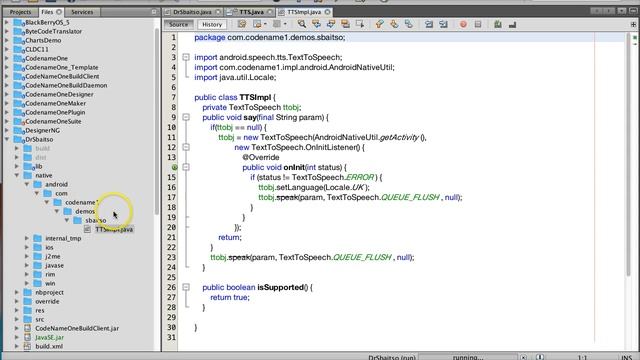The width and height of the screenshot is (640, 360).
Task: Close the TTS.java editor tab
Action: coord(270,12)
